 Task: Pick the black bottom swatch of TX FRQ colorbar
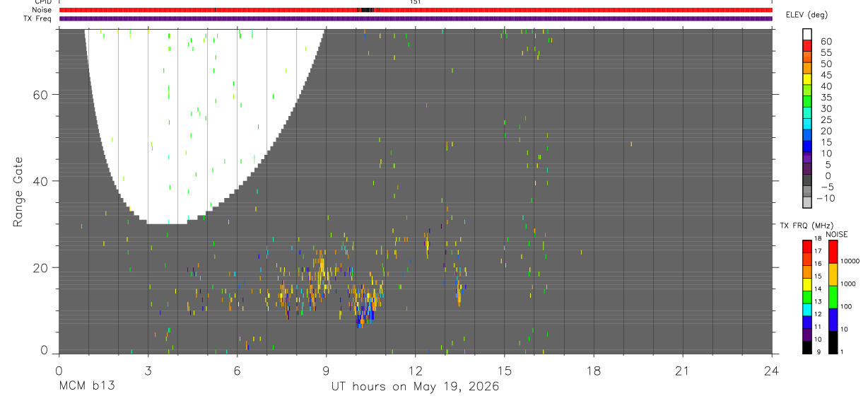(x=807, y=347)
